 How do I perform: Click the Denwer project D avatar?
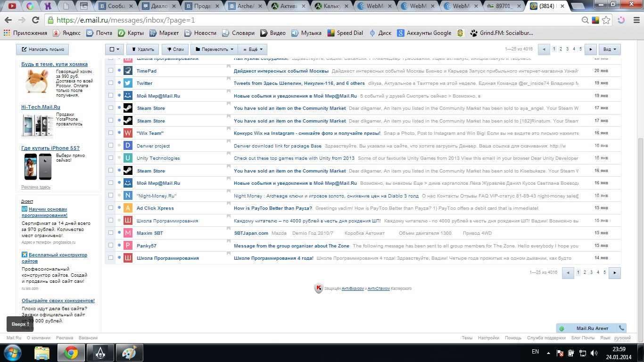128,146
